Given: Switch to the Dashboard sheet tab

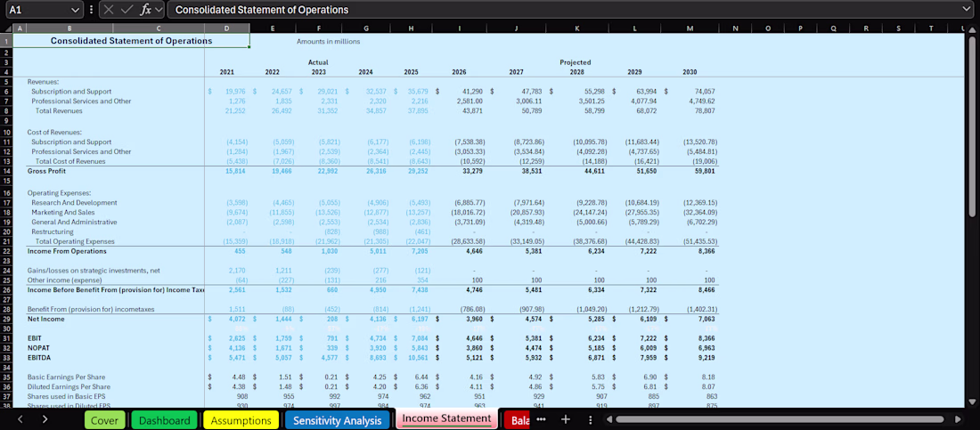Looking at the screenshot, I should pyautogui.click(x=165, y=420).
